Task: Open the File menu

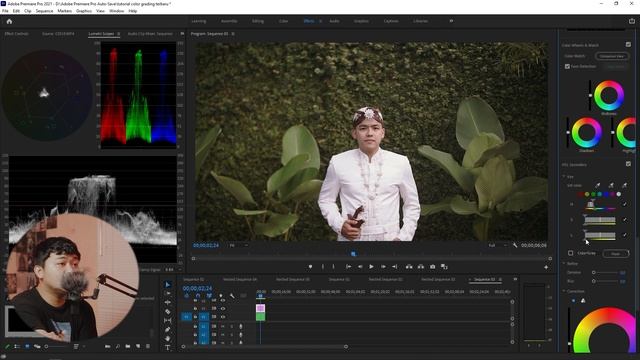Action: [x=5, y=11]
